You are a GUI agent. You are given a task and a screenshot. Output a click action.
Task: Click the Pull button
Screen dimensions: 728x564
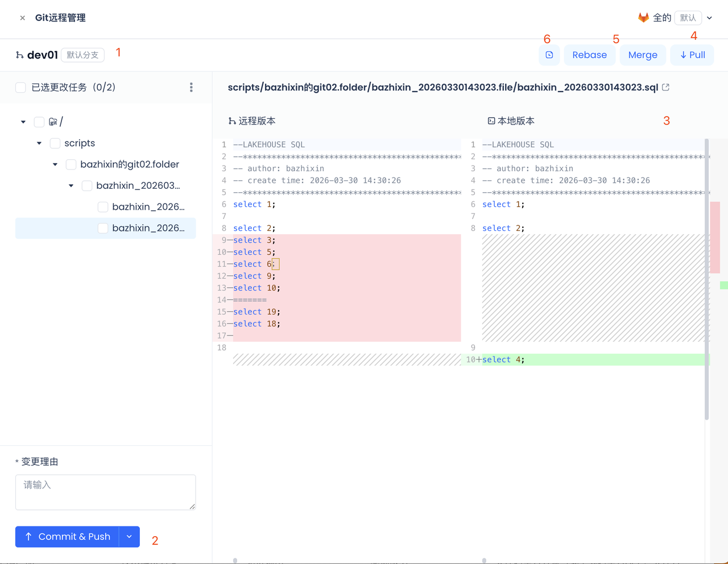[692, 55]
